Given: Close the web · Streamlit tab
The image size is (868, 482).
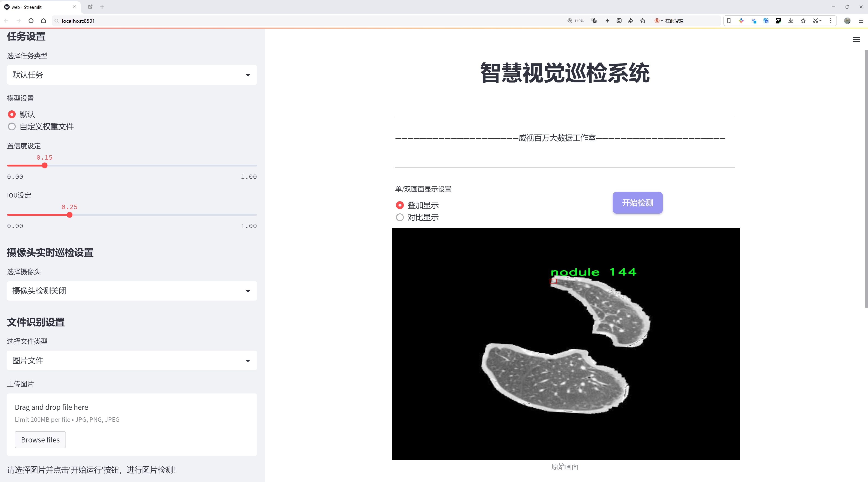Looking at the screenshot, I should pos(74,7).
